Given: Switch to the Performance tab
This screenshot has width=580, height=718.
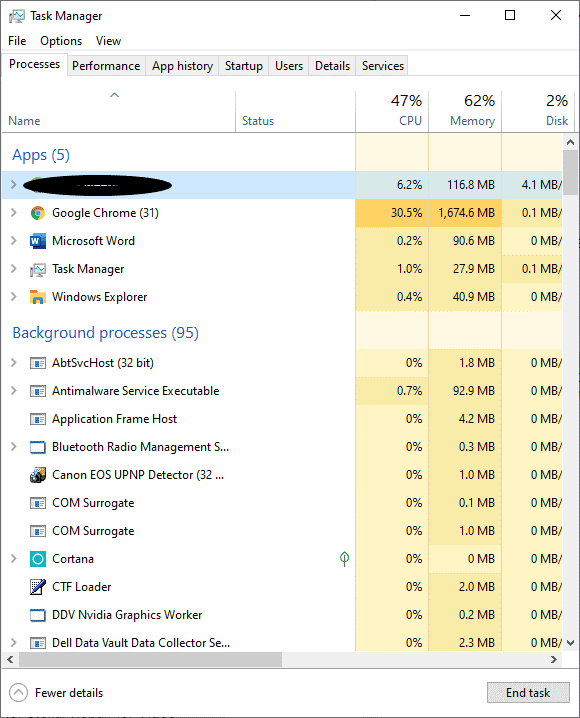Looking at the screenshot, I should [x=106, y=66].
